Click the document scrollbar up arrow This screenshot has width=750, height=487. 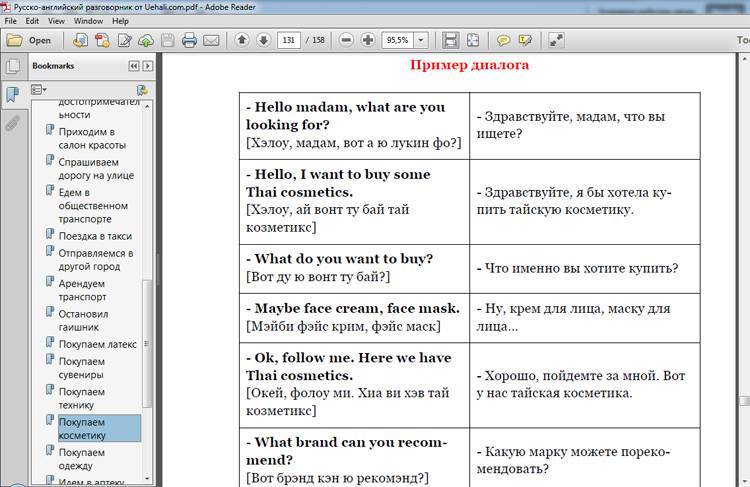(x=745, y=59)
